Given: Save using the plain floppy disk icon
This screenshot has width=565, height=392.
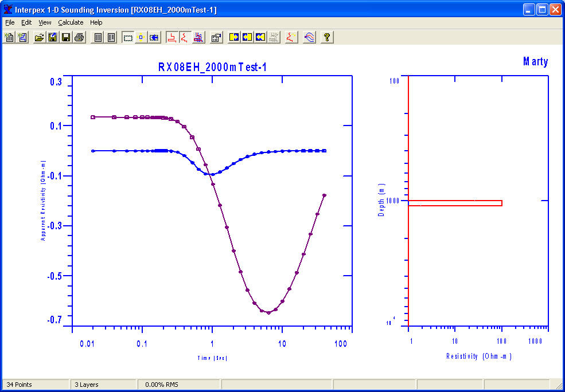Looking at the screenshot, I should 66,37.
